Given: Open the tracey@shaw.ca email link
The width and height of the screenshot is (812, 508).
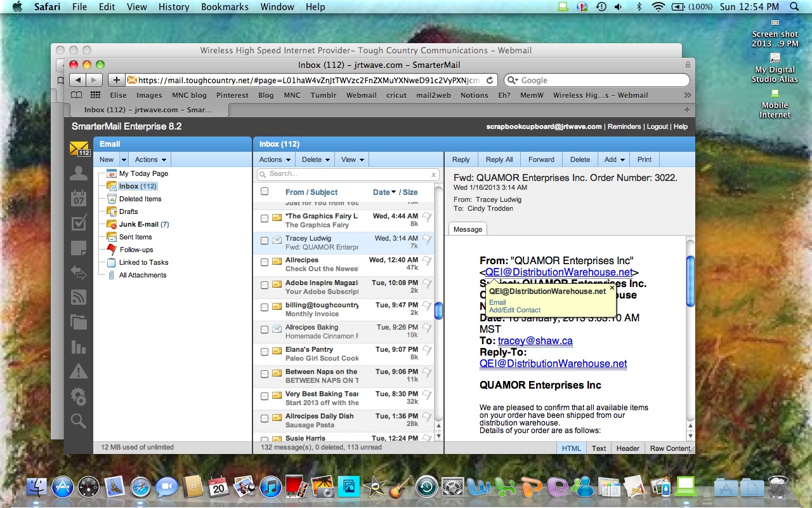Looking at the screenshot, I should [x=535, y=341].
